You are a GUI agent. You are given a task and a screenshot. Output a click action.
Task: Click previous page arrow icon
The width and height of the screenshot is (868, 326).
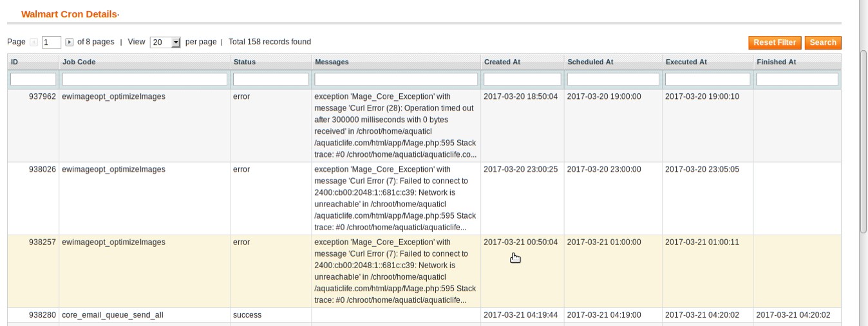point(34,42)
